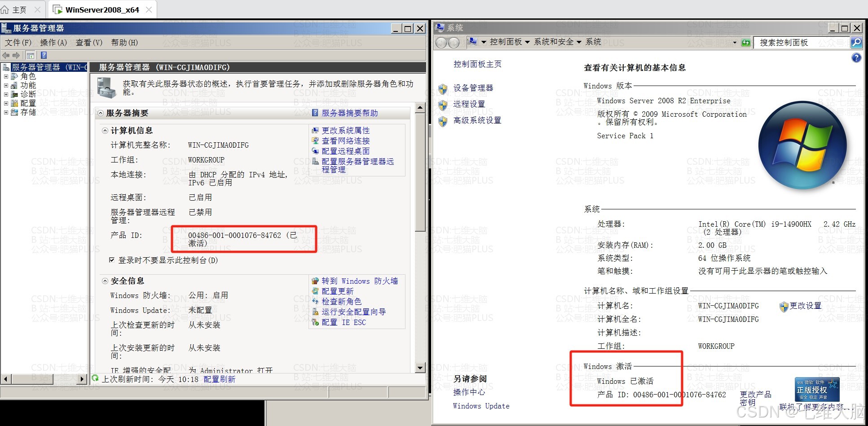Click the round blue help icon in System window

tap(856, 58)
